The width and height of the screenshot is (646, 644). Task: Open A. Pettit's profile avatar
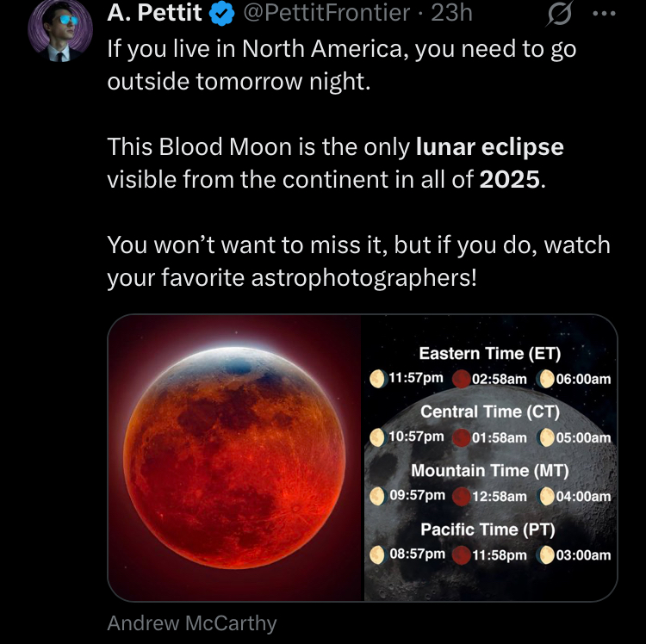tap(59, 30)
